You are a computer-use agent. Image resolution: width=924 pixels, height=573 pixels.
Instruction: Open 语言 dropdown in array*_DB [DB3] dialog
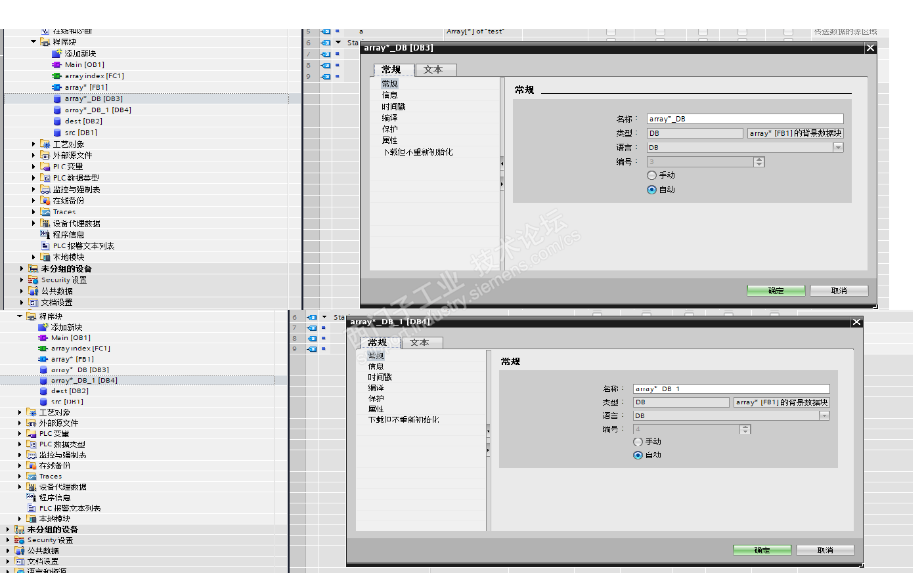[838, 148]
